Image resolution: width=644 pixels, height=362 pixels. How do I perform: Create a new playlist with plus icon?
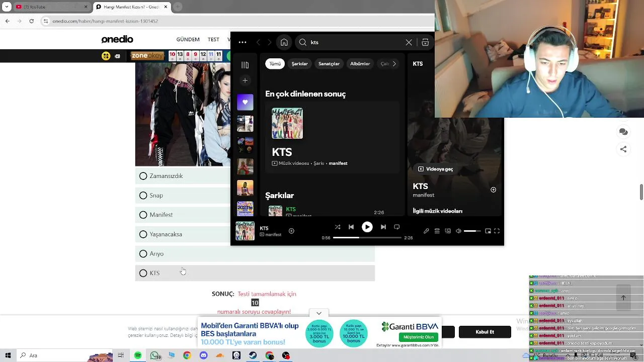click(245, 80)
